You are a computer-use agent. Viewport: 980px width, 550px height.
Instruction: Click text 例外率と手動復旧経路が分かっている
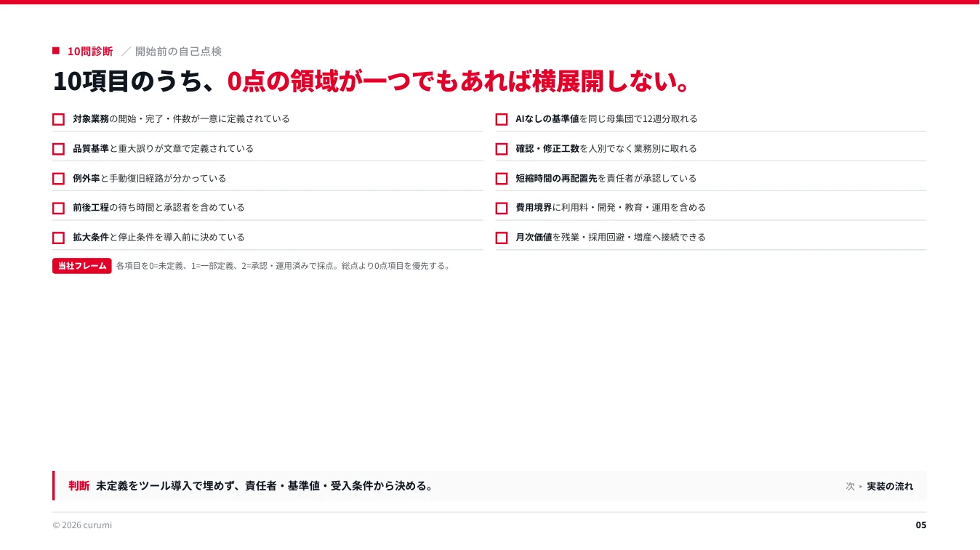150,178
